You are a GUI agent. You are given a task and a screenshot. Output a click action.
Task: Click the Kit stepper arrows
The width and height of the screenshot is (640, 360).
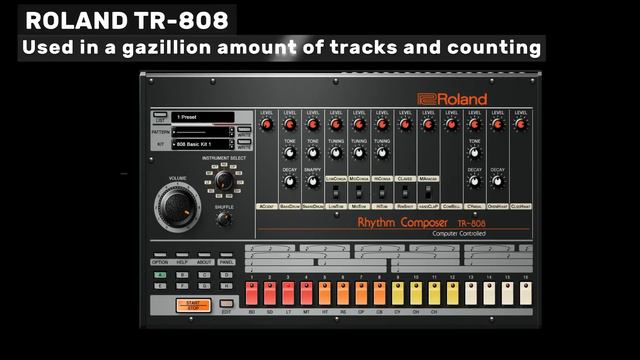click(232, 144)
